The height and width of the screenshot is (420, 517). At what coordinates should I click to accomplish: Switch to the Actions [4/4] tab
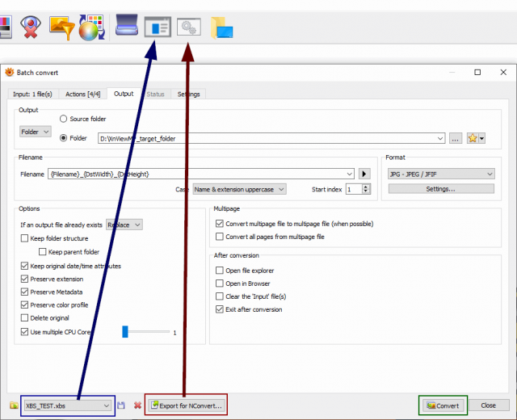coord(82,94)
